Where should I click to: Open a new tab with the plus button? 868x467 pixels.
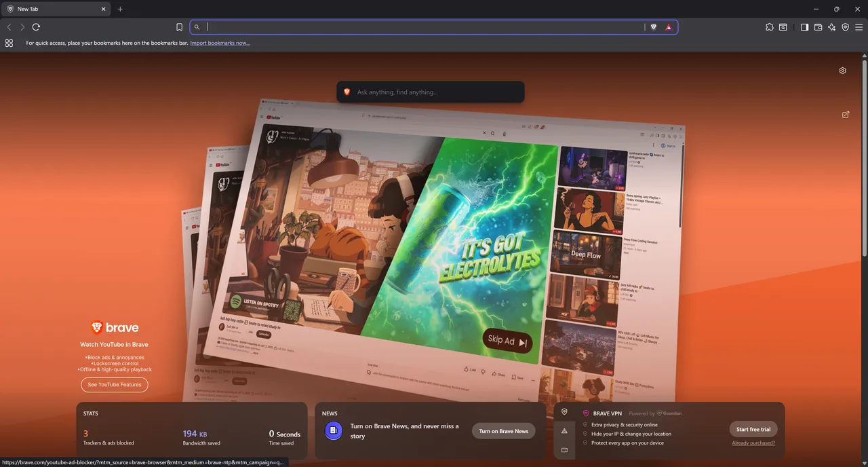(120, 9)
